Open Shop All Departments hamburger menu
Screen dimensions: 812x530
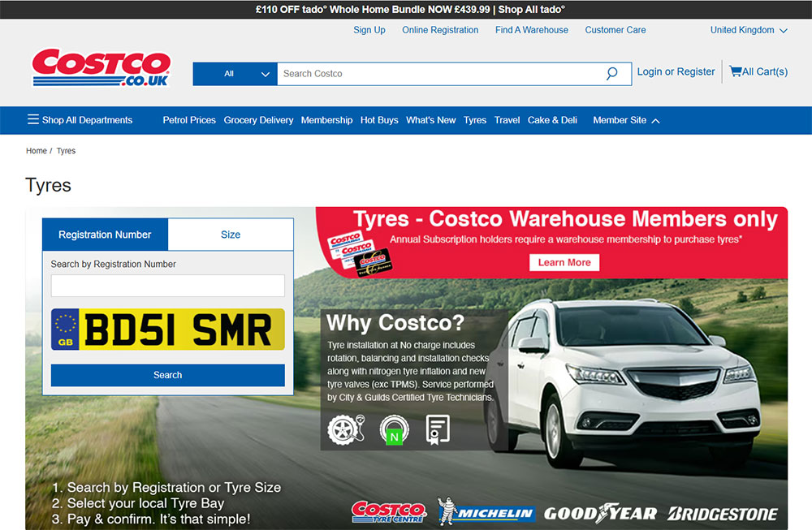(80, 120)
